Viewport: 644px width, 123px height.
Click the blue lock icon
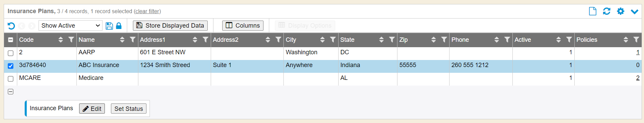pos(119,26)
